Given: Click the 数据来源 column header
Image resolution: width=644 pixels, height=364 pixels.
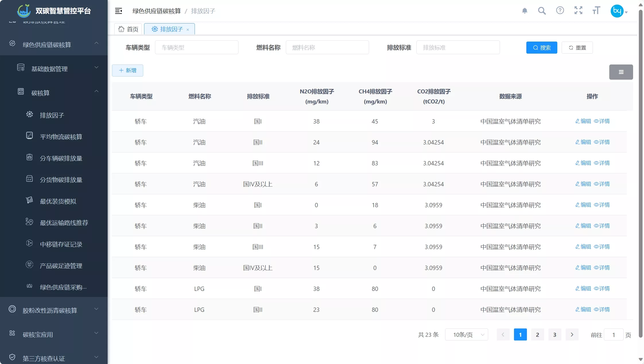Looking at the screenshot, I should click(511, 97).
